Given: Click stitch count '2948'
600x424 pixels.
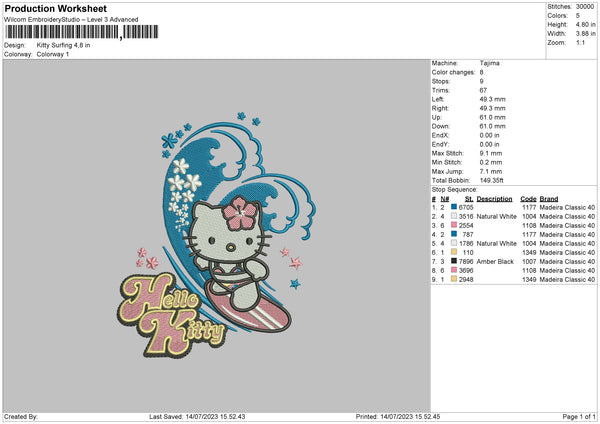Looking at the screenshot, I should pyautogui.click(x=466, y=279).
